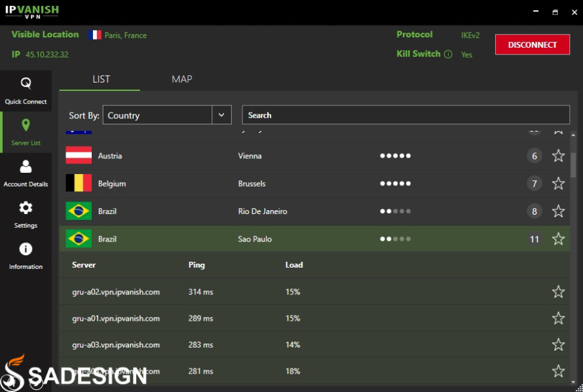Screen dimensions: 583x392
Task: Select the Belgium row
Action: click(314, 183)
